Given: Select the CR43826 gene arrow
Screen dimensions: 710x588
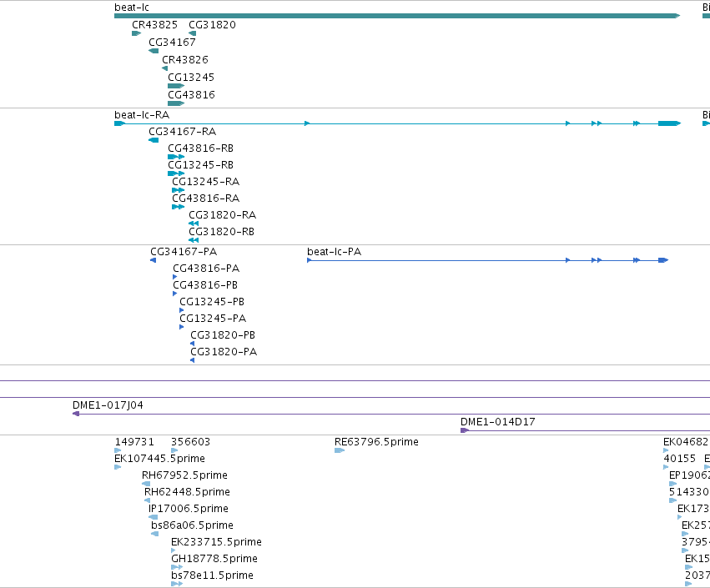Looking at the screenshot, I should (165, 68).
